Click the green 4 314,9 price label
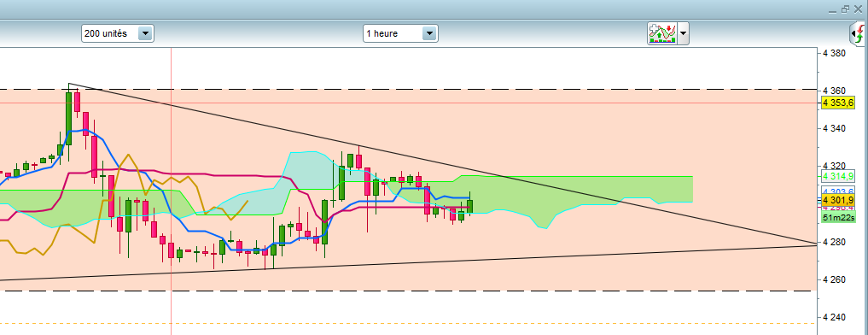Viewport: 868px width, 335px height. [839, 176]
